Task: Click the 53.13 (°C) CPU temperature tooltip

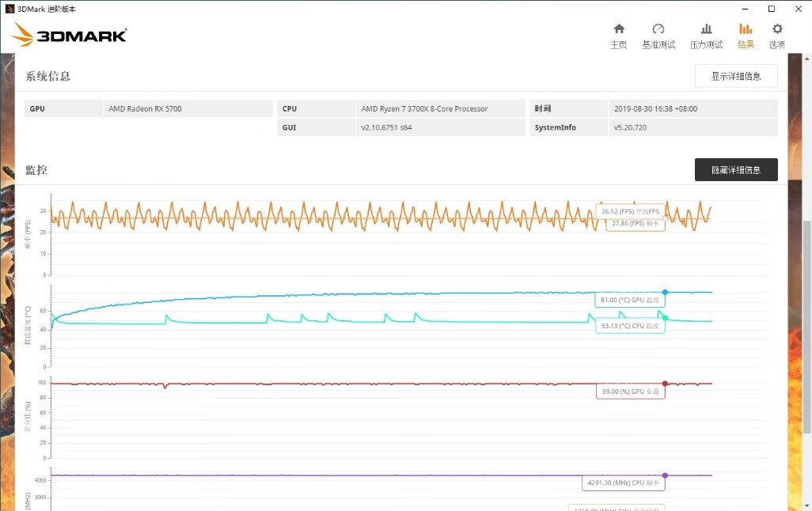Action: [x=630, y=326]
